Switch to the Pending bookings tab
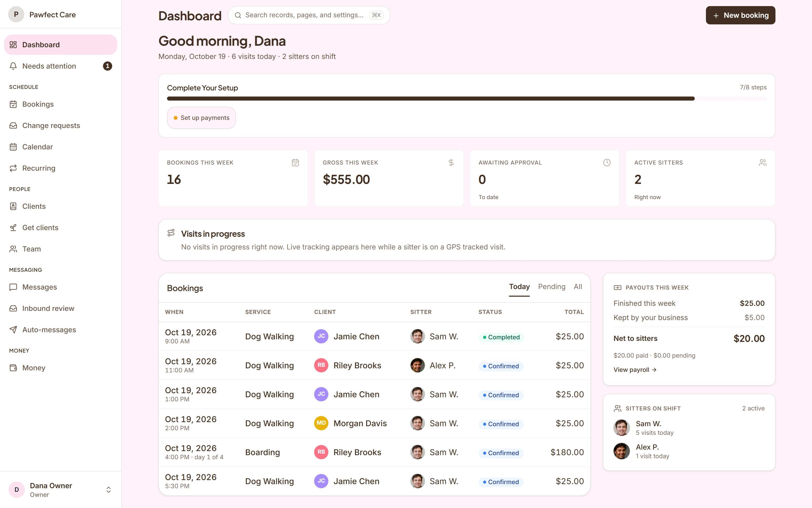The height and width of the screenshot is (508, 812). (552, 287)
